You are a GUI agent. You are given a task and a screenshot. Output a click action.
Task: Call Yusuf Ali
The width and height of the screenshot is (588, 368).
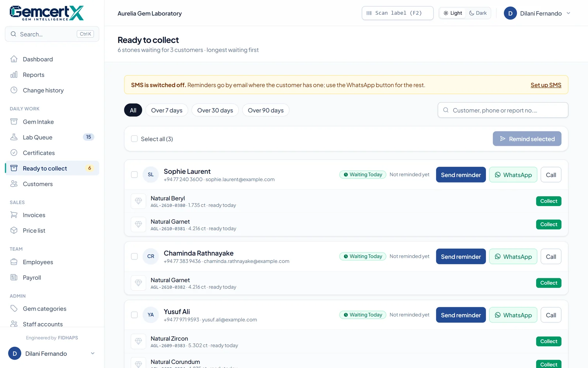[551, 315]
